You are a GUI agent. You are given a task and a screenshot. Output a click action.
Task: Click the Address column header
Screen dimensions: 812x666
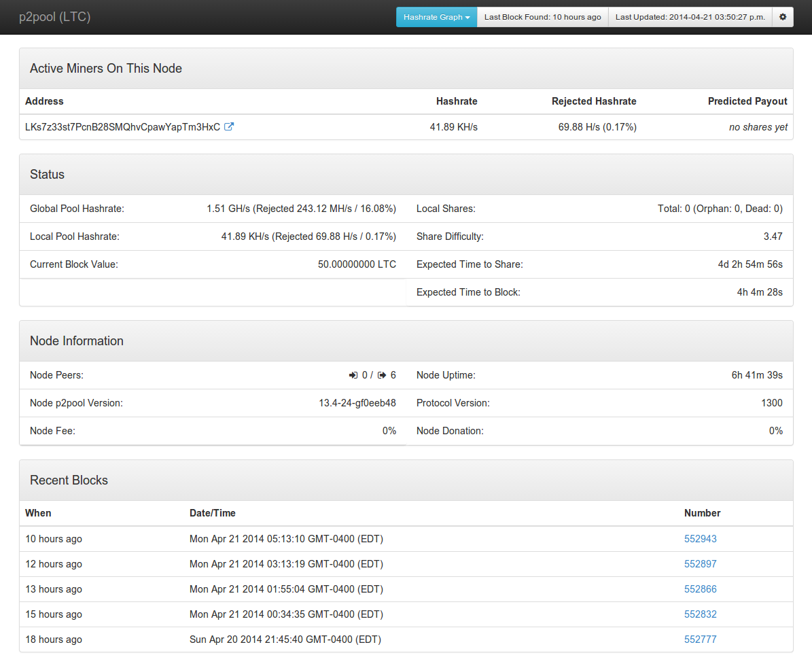pos(45,101)
